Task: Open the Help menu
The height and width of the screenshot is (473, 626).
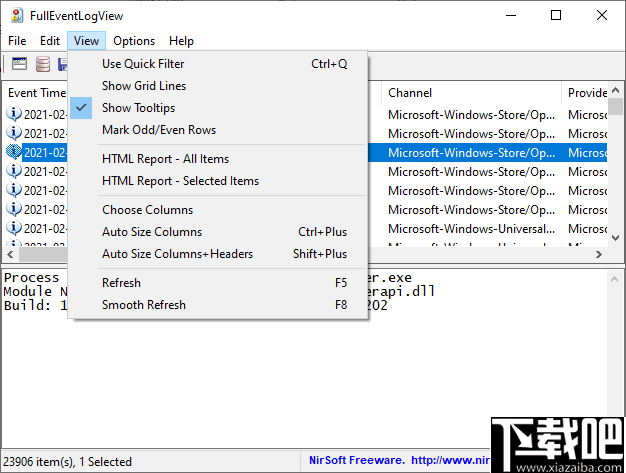Action: click(181, 41)
